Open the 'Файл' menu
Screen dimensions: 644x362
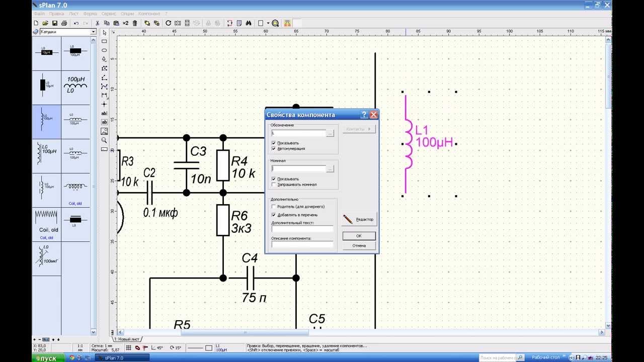pyautogui.click(x=39, y=14)
